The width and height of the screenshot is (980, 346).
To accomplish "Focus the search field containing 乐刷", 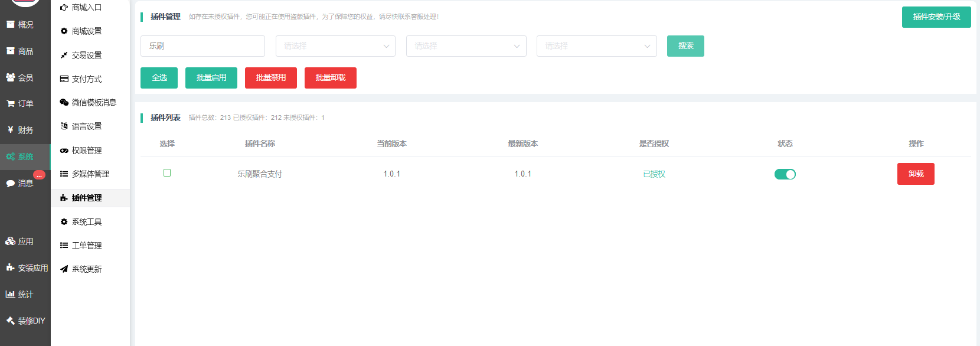I will (x=202, y=46).
